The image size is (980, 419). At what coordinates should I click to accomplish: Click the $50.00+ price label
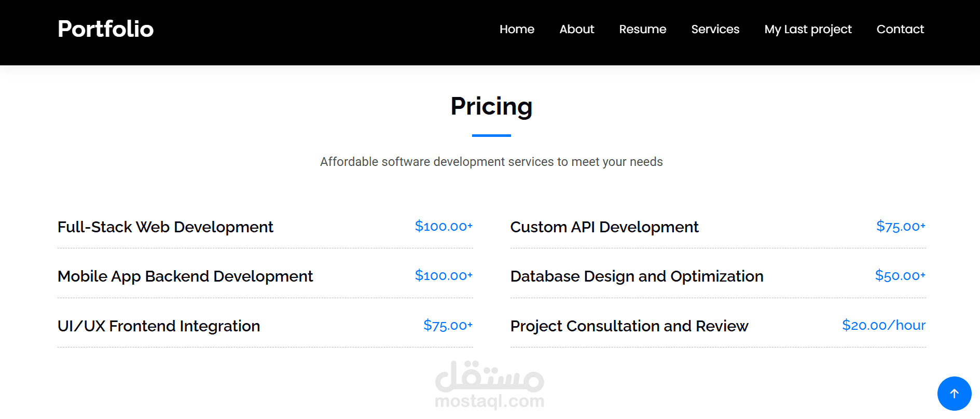click(900, 275)
